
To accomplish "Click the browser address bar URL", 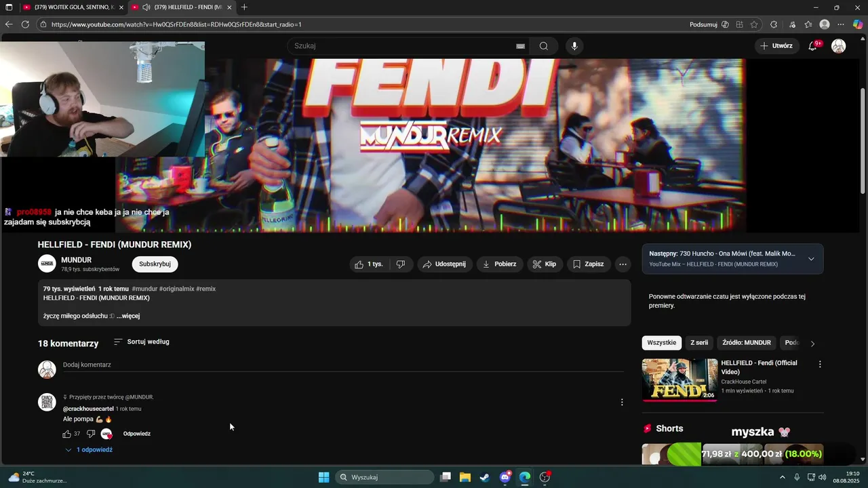I will pos(176,24).
